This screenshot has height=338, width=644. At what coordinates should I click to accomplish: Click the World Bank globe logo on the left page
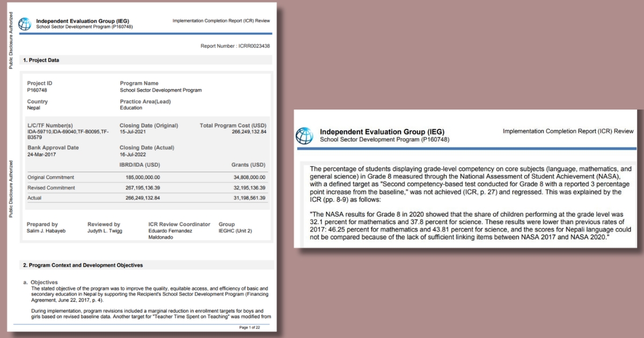tap(25, 24)
